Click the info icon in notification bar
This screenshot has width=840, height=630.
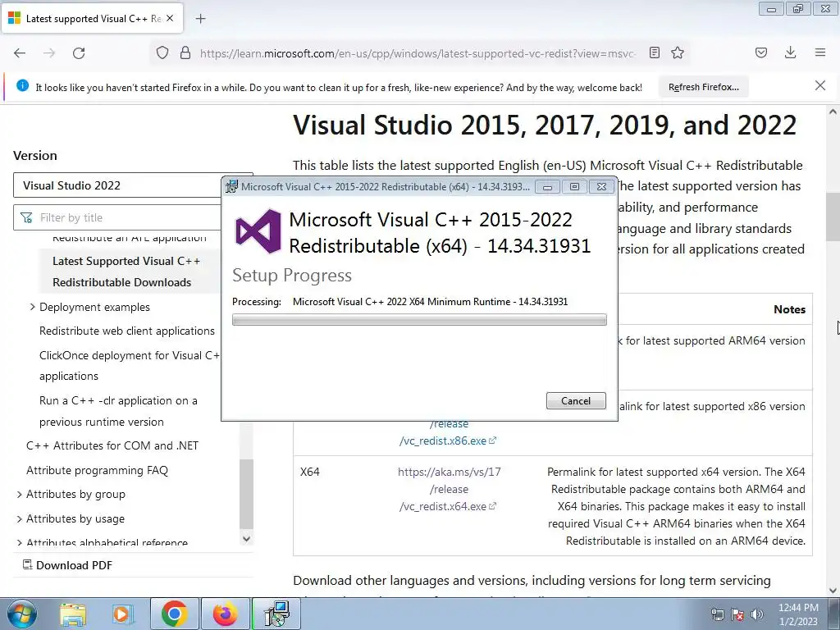pyautogui.click(x=22, y=85)
